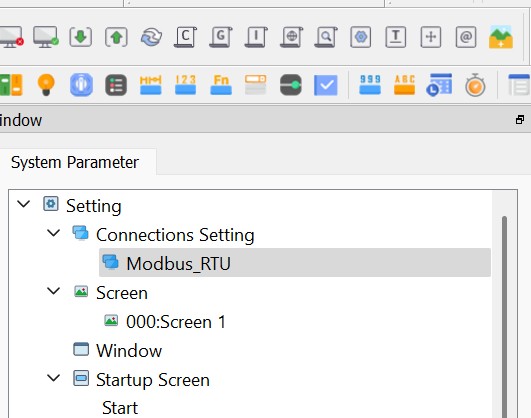Click the panel float/undock button
Image resolution: width=531 pixels, height=418 pixels.
[520, 120]
